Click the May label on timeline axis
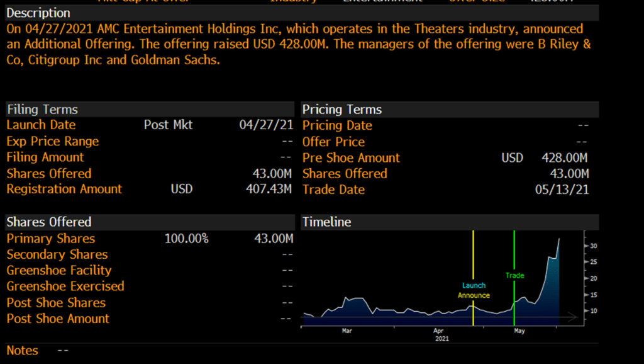644x364 pixels. click(x=519, y=331)
